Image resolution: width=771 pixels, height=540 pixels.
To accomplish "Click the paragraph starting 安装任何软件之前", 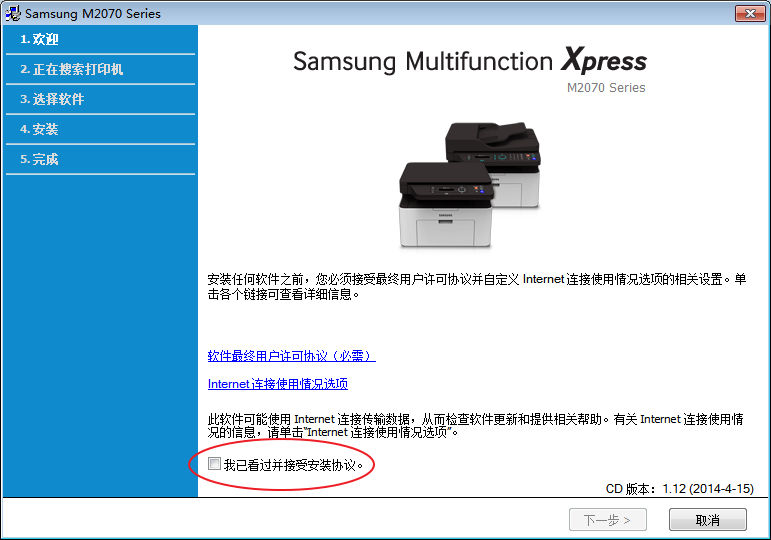I will [476, 287].
